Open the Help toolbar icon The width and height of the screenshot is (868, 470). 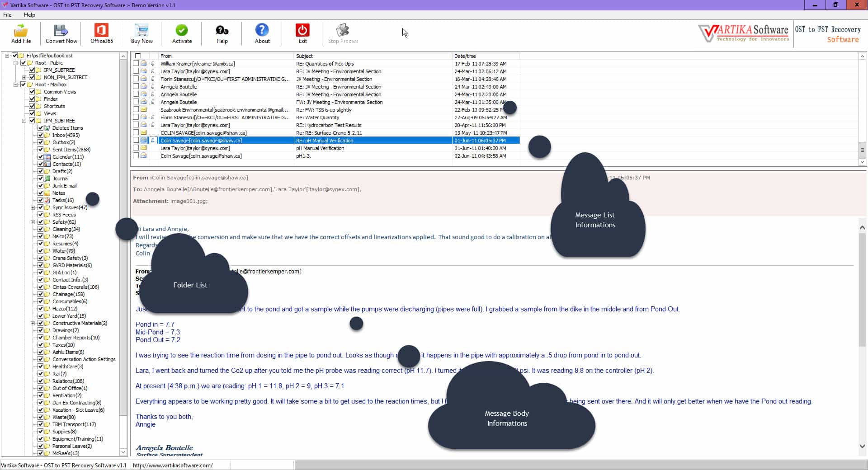point(222,30)
